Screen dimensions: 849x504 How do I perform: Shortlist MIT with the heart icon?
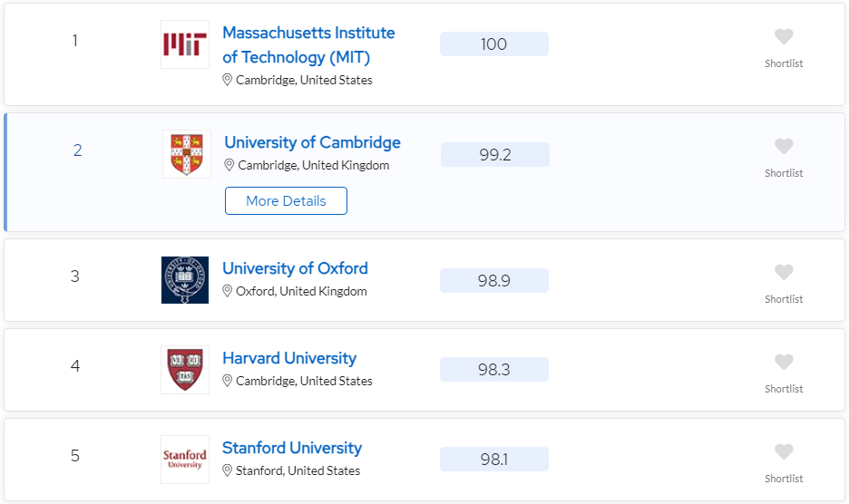tap(784, 37)
